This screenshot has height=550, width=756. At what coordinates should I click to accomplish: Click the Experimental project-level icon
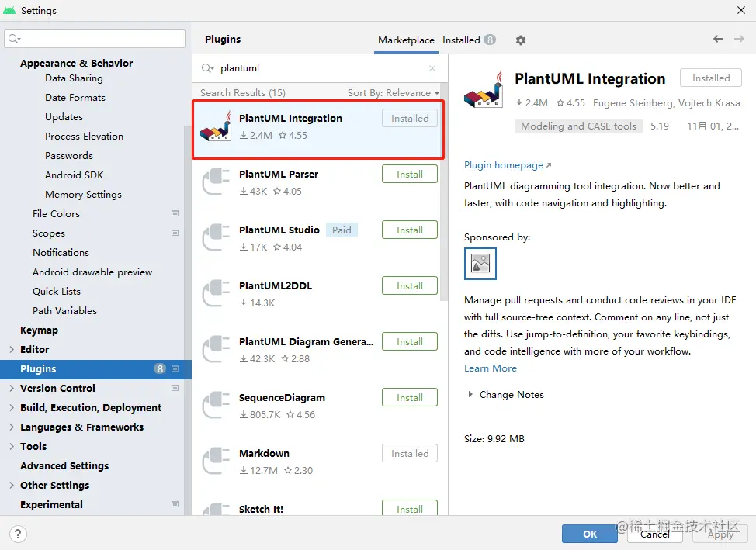(x=175, y=505)
